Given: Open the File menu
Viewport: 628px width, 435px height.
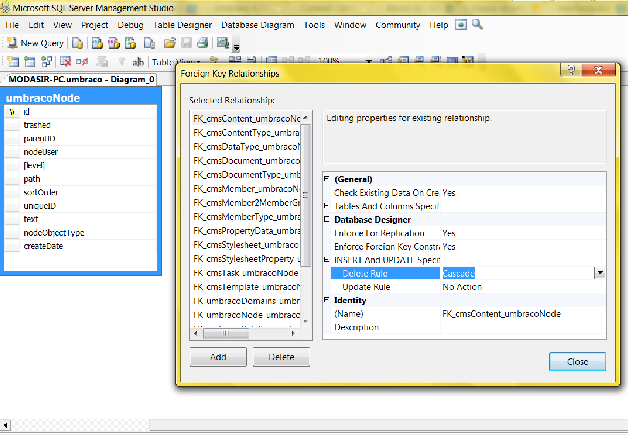Looking at the screenshot, I should (x=12, y=25).
